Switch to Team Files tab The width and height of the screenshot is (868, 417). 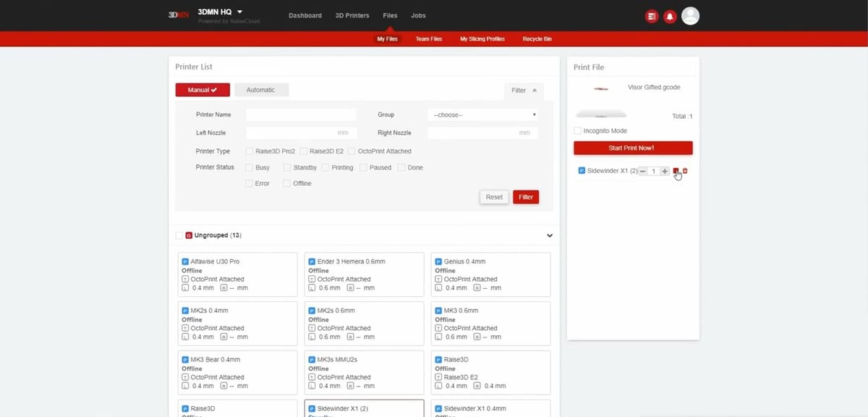pos(429,39)
